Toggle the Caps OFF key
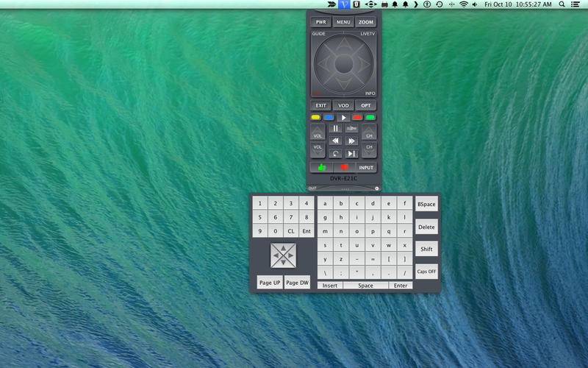This screenshot has height=368, width=588. tap(426, 272)
